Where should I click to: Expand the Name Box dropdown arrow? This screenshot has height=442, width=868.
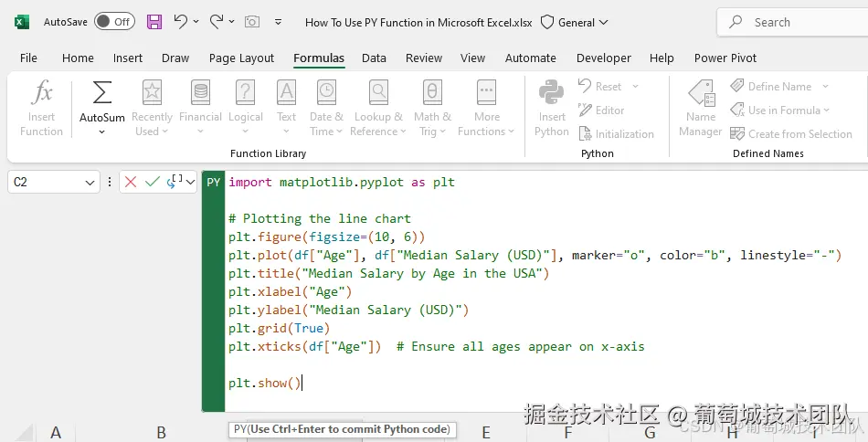(90, 183)
